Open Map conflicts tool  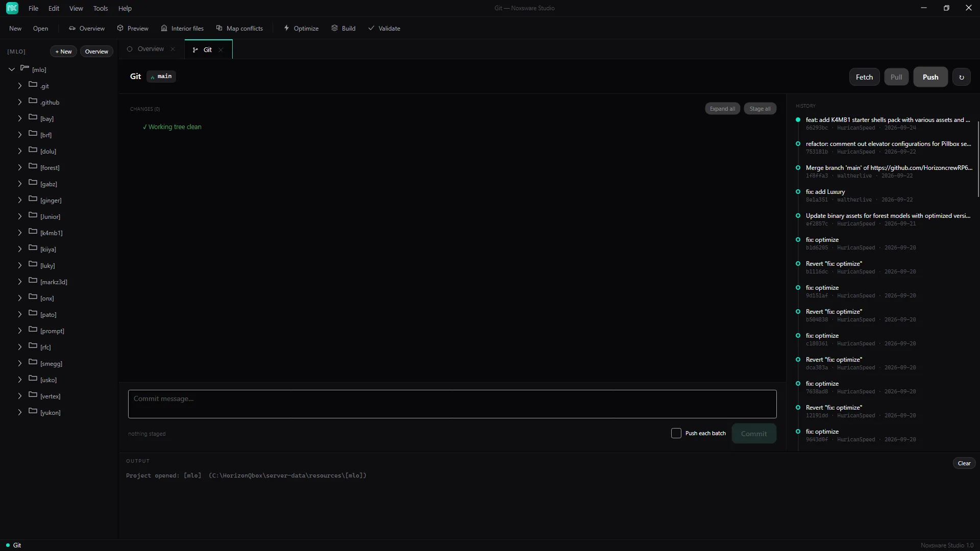239,29
